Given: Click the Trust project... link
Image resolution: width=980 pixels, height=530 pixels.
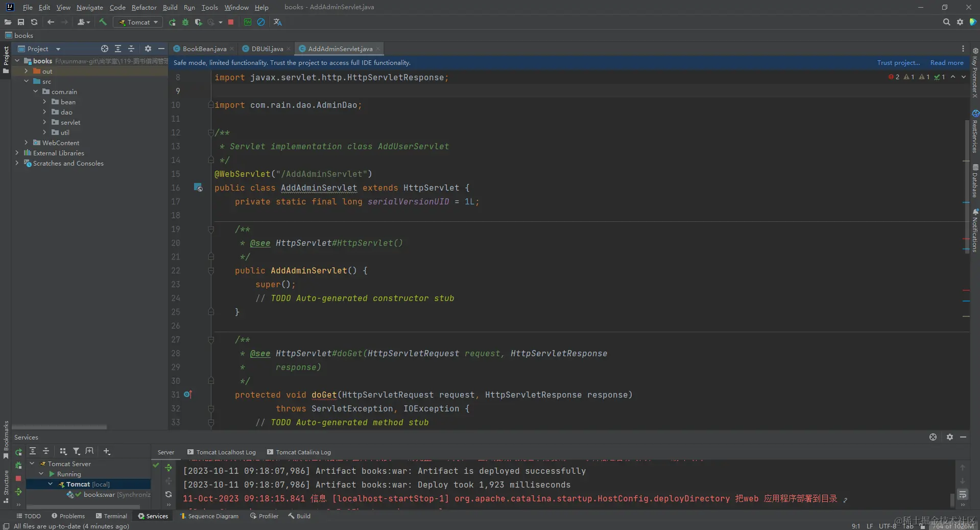Looking at the screenshot, I should 898,62.
